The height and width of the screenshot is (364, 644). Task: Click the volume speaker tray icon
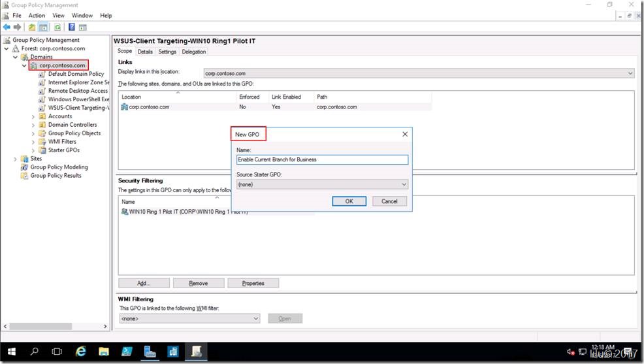point(571,352)
